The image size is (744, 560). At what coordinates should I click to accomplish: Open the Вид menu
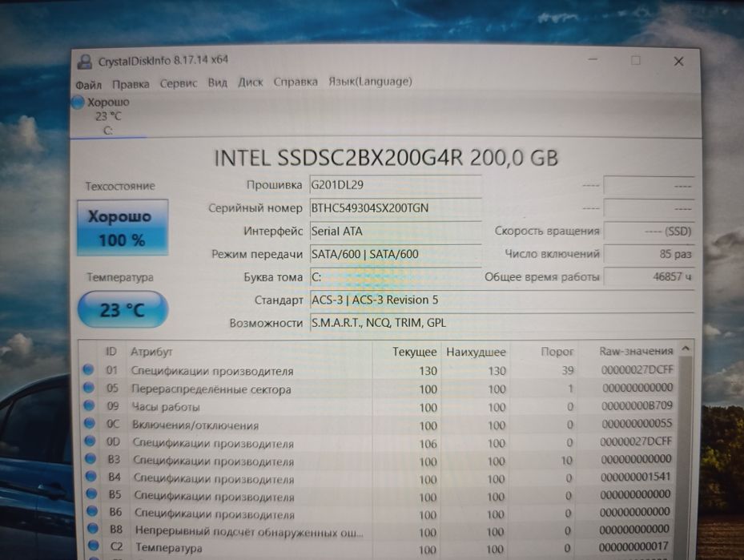click(217, 83)
